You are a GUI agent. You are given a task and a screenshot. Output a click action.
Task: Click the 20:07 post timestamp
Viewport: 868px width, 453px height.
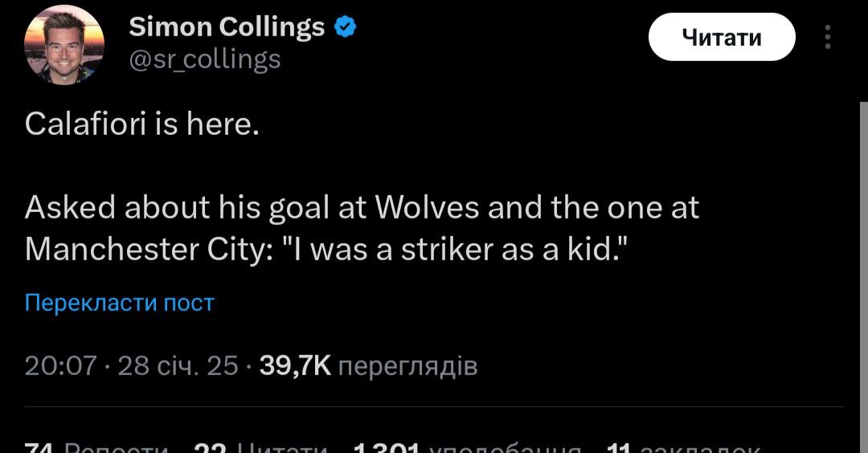point(60,366)
